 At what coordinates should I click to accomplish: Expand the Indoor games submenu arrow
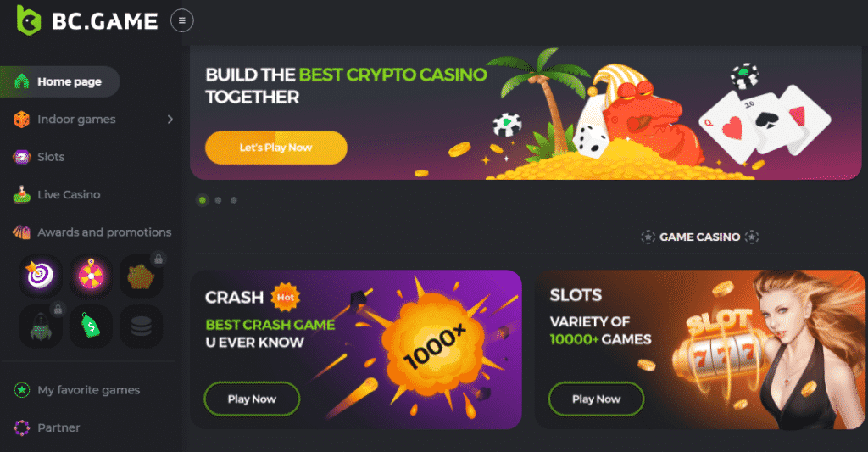170,119
